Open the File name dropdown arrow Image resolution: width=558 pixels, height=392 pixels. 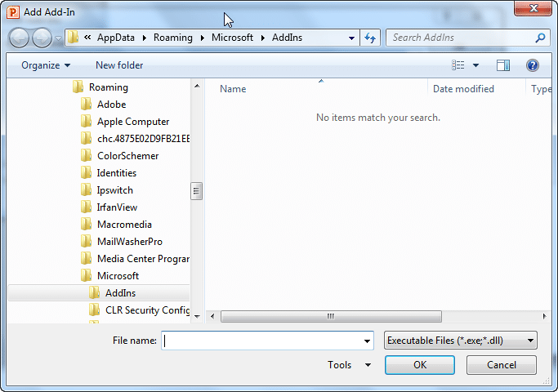368,341
